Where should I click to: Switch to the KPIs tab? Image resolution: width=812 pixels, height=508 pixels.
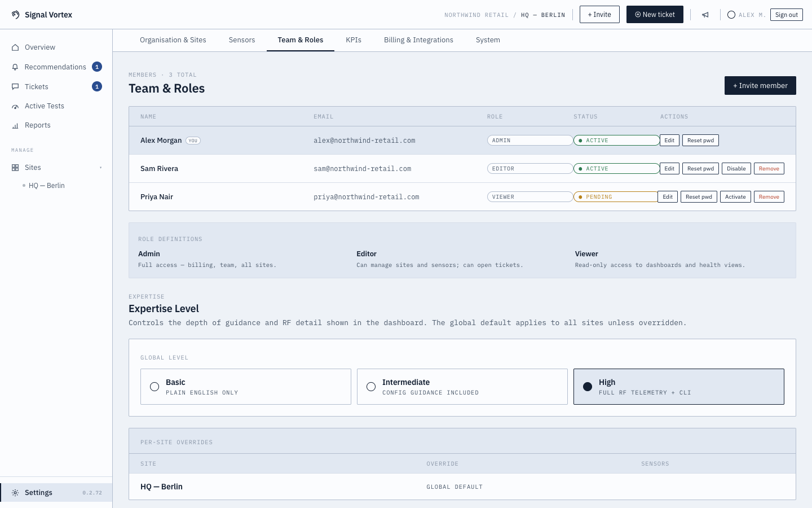coord(354,40)
